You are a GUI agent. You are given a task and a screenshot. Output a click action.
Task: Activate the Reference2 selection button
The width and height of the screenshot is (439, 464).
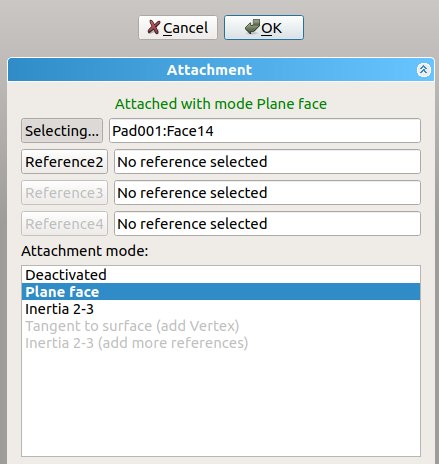click(64, 162)
